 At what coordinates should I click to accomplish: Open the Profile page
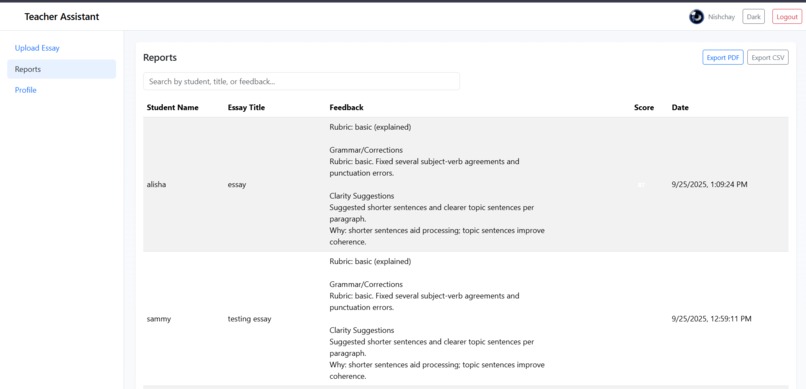point(26,90)
